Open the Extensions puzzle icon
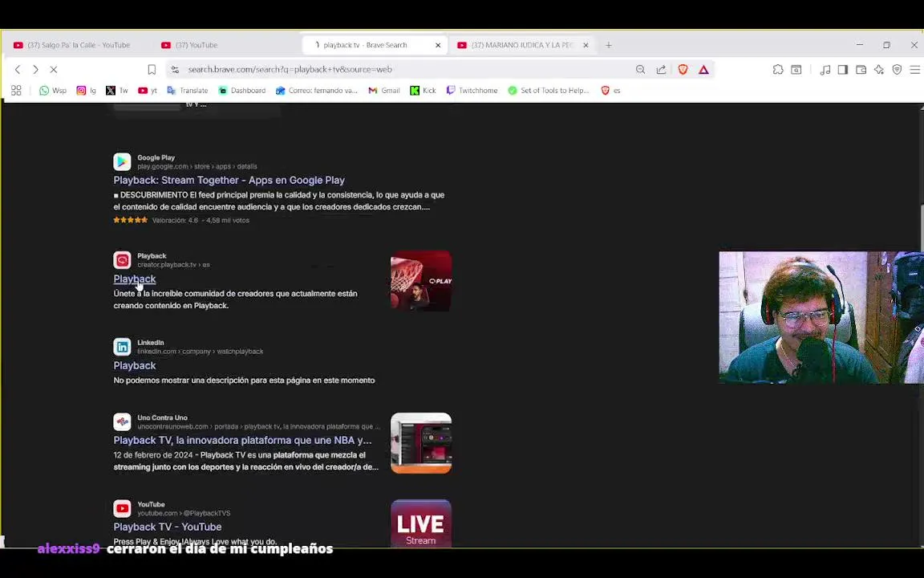This screenshot has width=924, height=578. [778, 70]
